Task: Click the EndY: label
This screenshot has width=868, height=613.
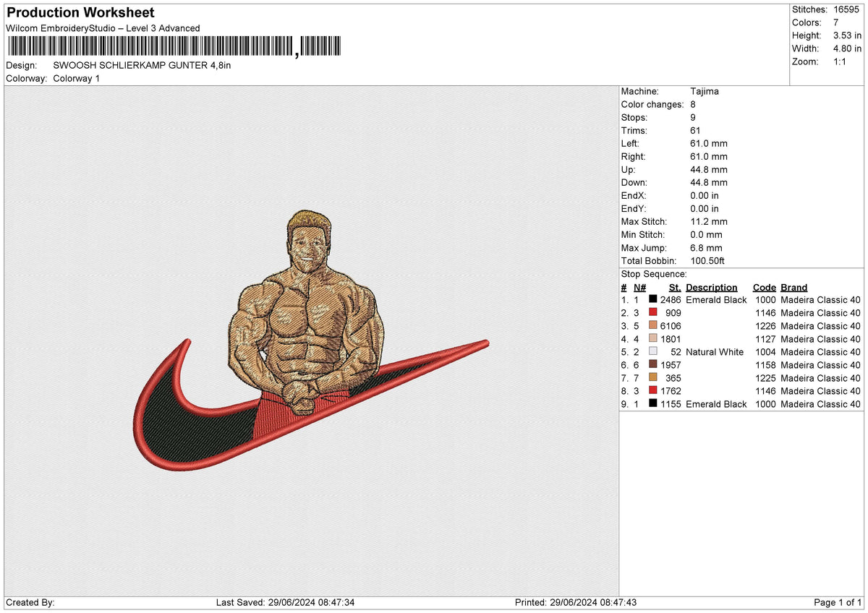Action: tap(634, 209)
